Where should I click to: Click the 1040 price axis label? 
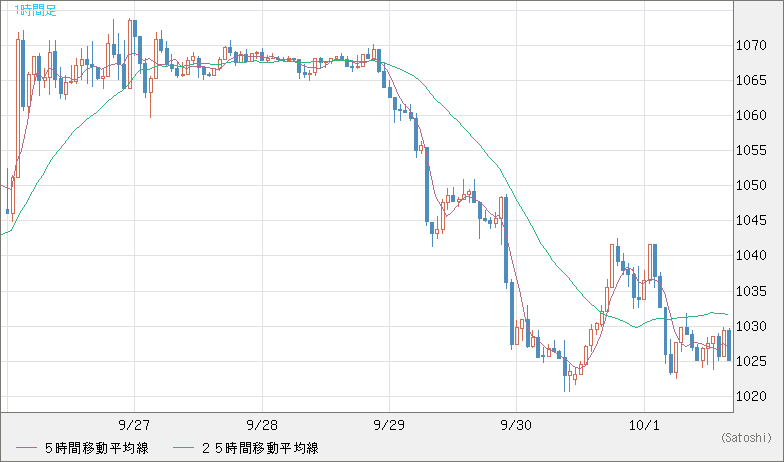751,256
